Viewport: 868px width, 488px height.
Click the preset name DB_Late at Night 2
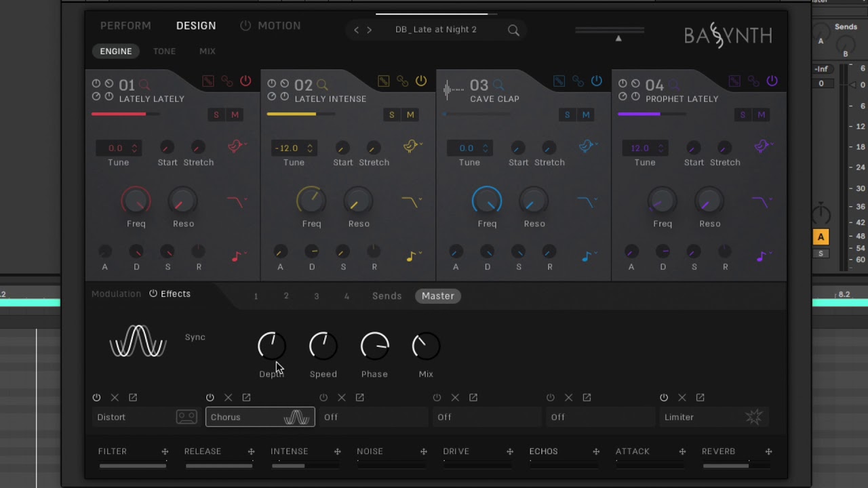(x=436, y=30)
